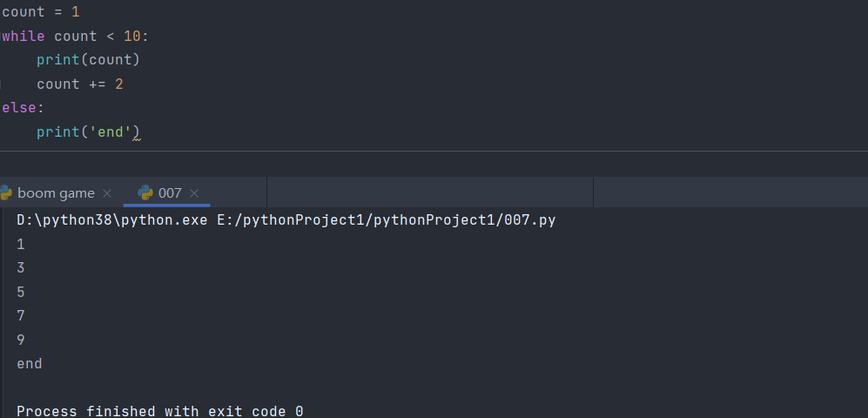Click the Python icon on the boom game tab

(x=5, y=193)
